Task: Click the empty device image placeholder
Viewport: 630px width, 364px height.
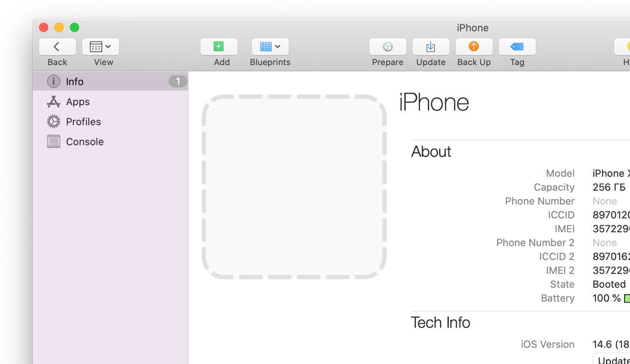Action: tap(294, 187)
